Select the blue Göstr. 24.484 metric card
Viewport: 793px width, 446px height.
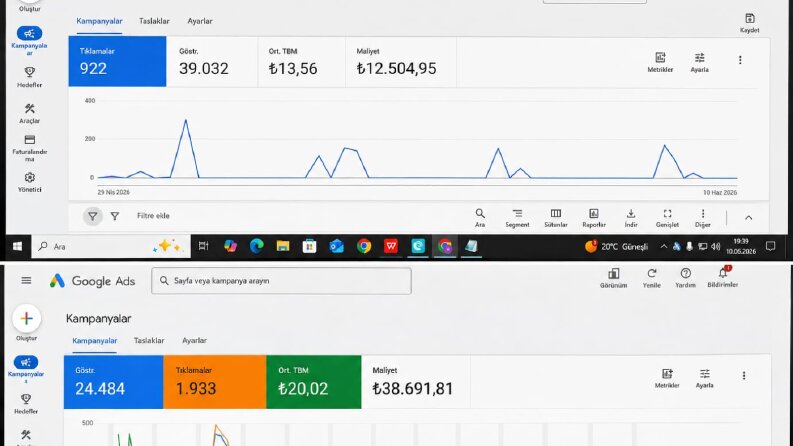[113, 382]
